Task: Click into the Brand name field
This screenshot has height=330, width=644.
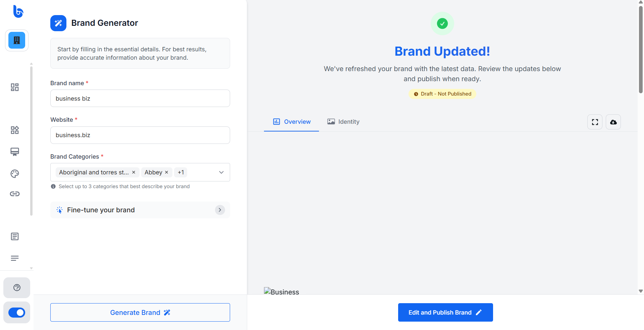Action: [140, 98]
